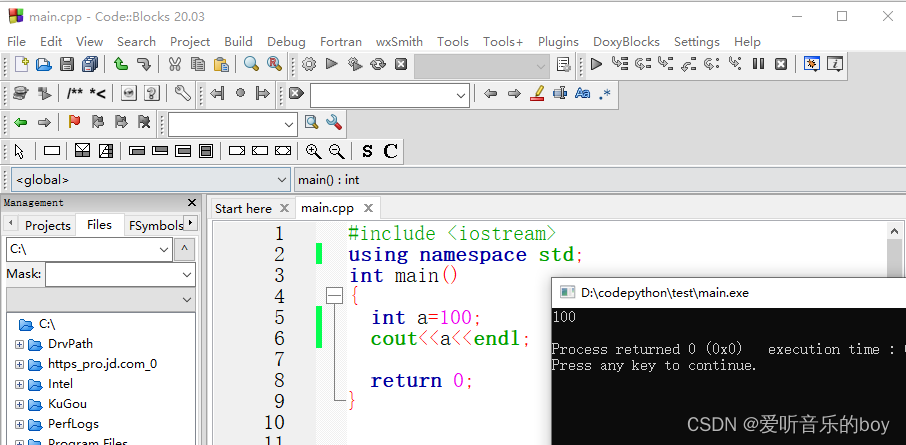Click the Paste clipboard icon
The height and width of the screenshot is (445, 906).
click(221, 64)
